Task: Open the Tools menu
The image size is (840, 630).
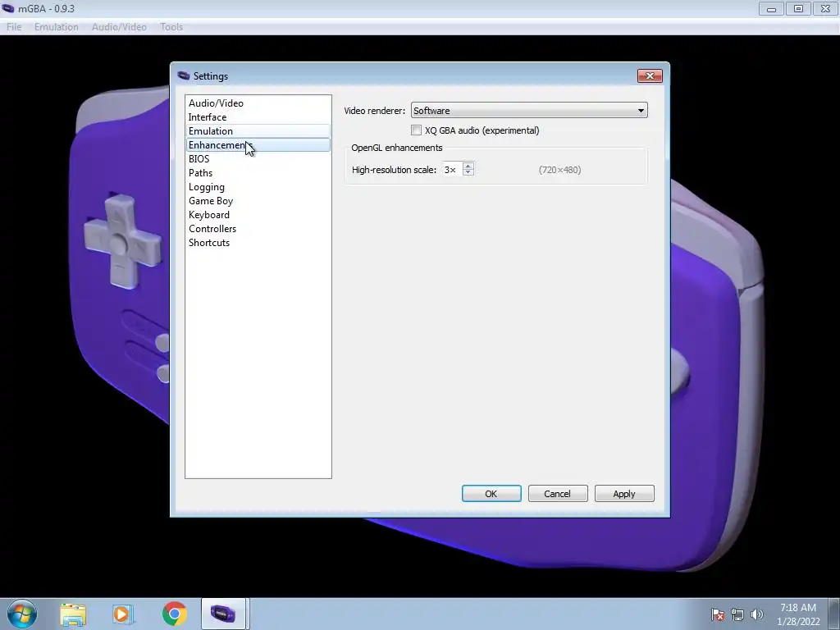Action: pos(171,27)
